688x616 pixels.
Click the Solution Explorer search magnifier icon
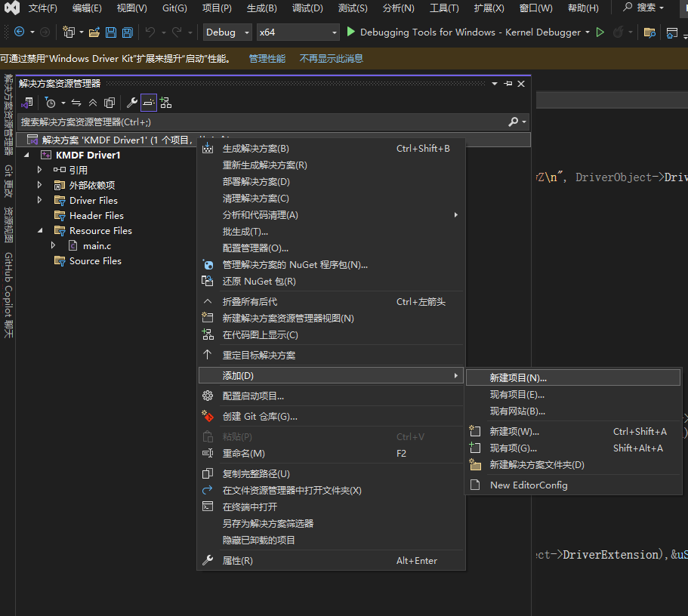(x=514, y=122)
